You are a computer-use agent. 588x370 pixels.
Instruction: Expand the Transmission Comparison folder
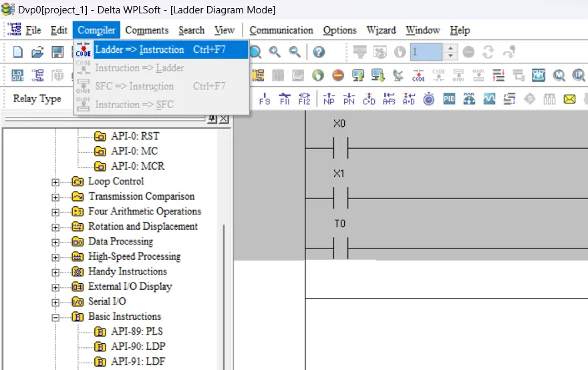tap(55, 197)
